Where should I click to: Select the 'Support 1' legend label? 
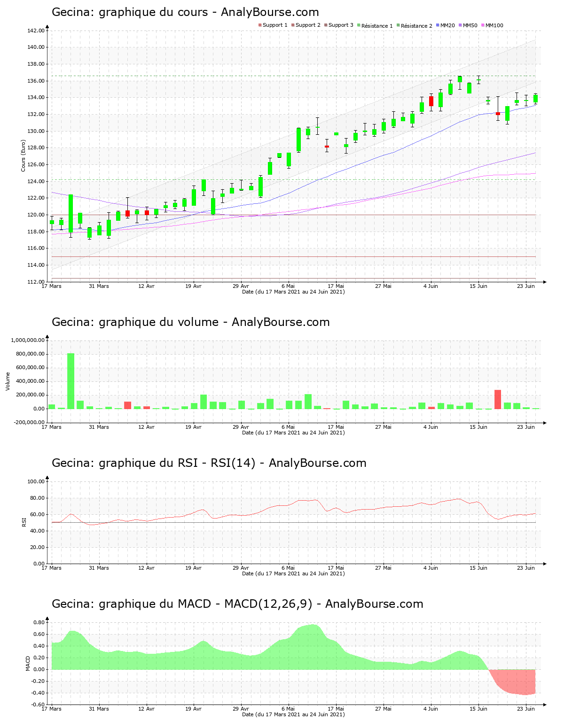[x=275, y=25]
